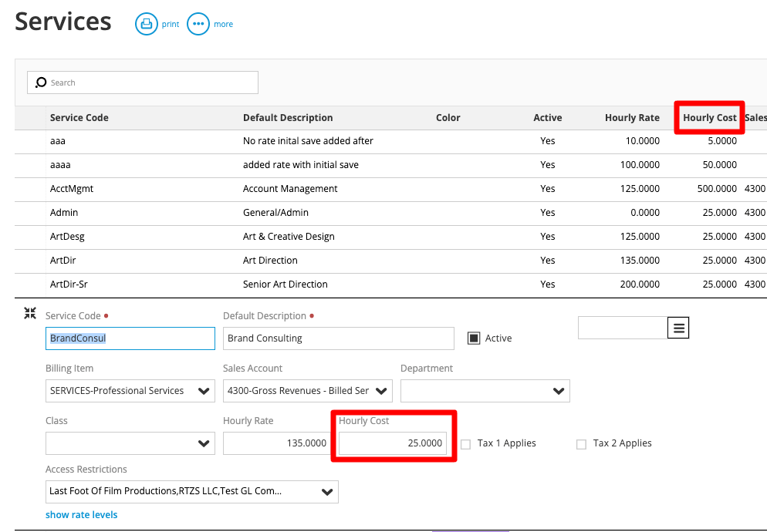Sort by Active column header
Viewport: 767px width, 532px height.
click(547, 117)
